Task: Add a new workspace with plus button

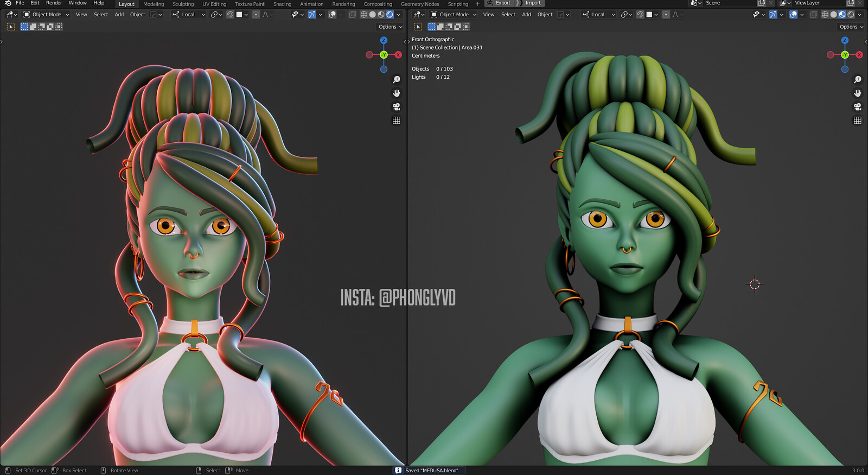Action: 477,4
